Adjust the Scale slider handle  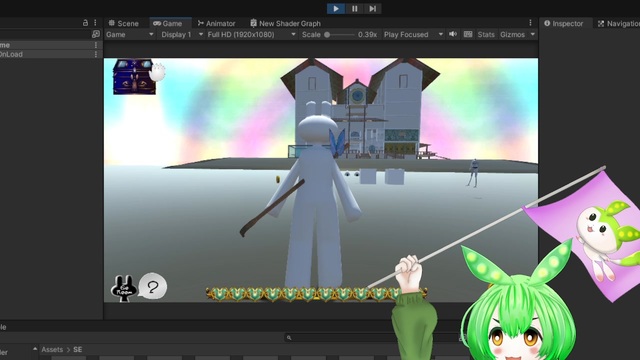(x=327, y=35)
